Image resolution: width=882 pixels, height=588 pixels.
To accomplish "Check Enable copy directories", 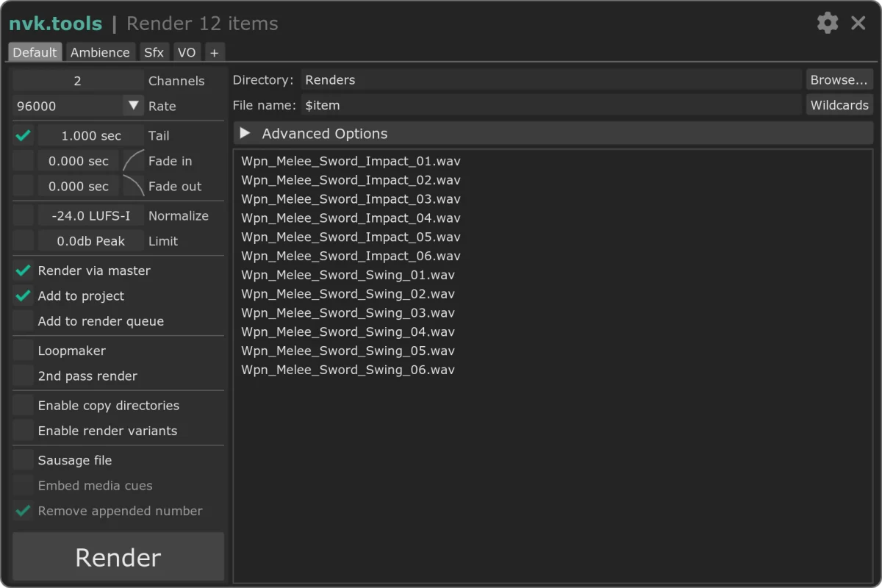I will [24, 405].
